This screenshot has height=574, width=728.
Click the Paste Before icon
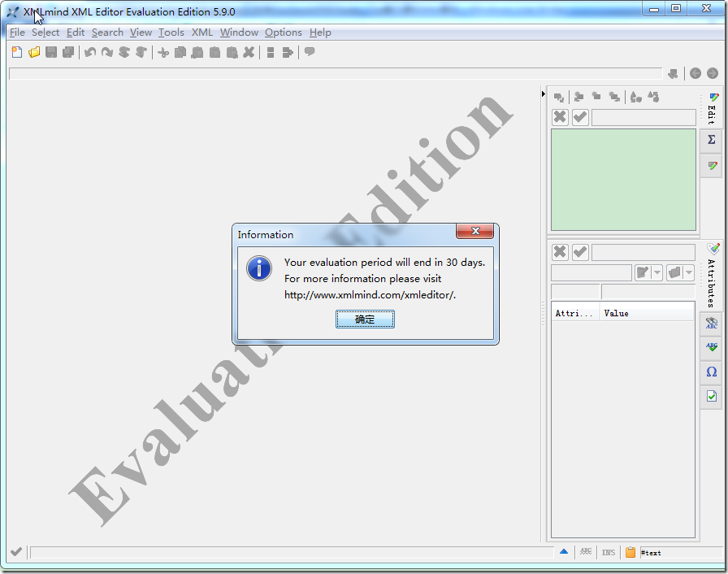click(x=197, y=53)
